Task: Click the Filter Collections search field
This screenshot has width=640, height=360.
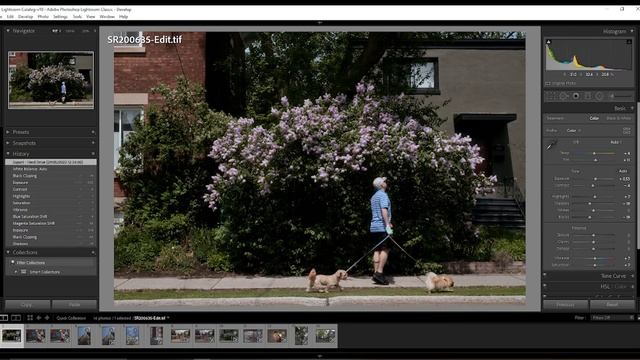Action: tap(51, 263)
